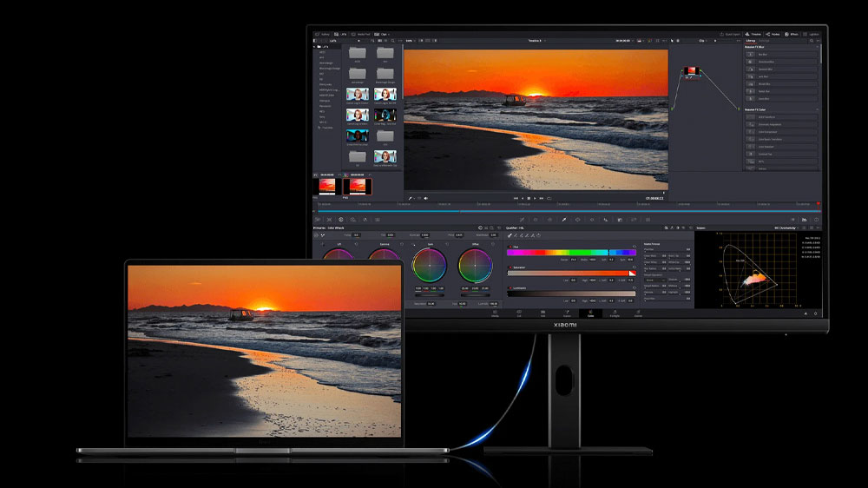Select the Box Blur effect
The height and width of the screenshot is (488, 868).
pyautogui.click(x=781, y=55)
